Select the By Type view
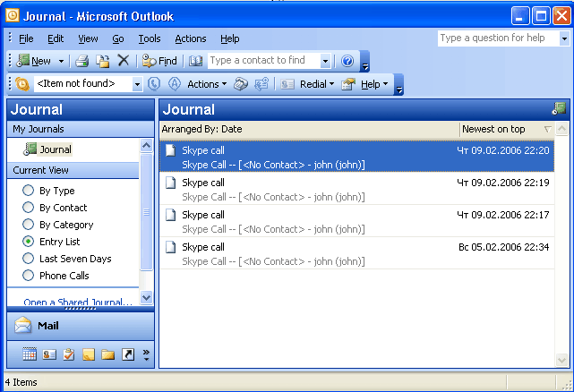Screen dimensions: 574x392 48,191
